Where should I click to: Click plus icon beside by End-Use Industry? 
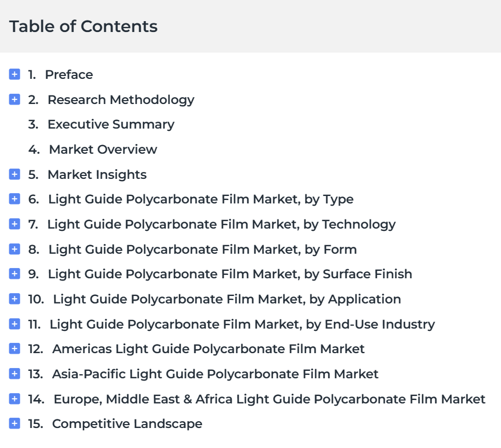(x=14, y=324)
